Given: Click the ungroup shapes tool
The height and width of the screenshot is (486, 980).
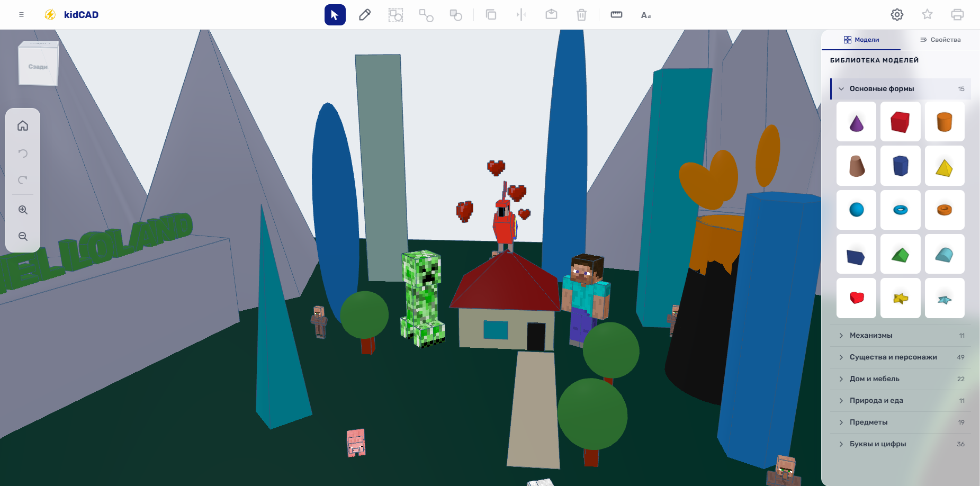Looking at the screenshot, I should tap(426, 15).
